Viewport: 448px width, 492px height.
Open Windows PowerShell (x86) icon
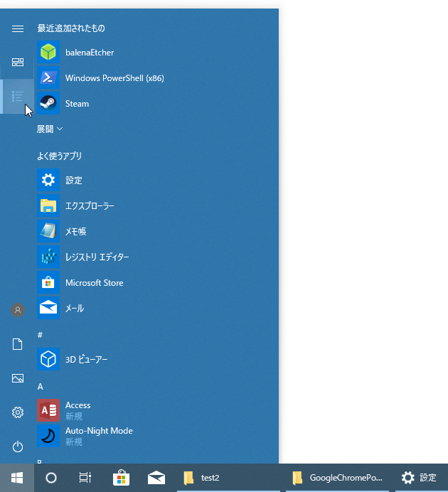(48, 77)
